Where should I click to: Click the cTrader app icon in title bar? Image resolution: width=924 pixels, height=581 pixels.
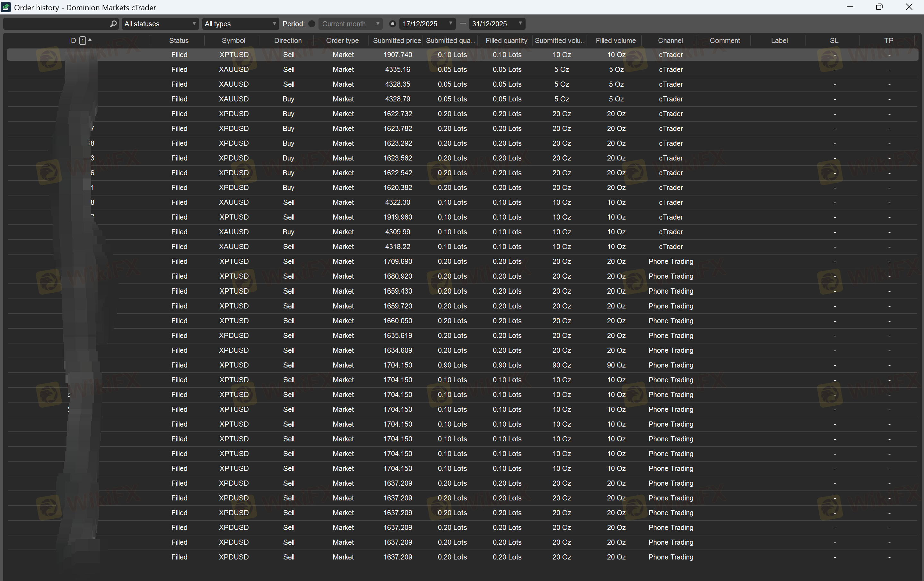tap(6, 7)
